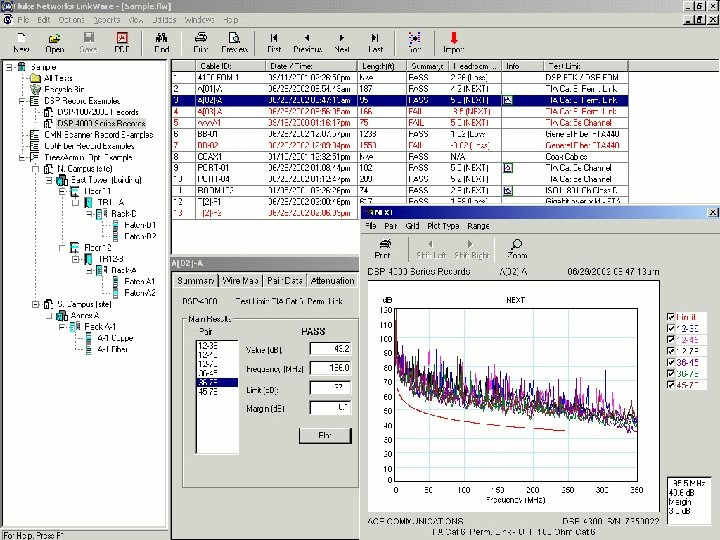
Task: Collapse the East Tower building node
Action: click(x=48, y=178)
